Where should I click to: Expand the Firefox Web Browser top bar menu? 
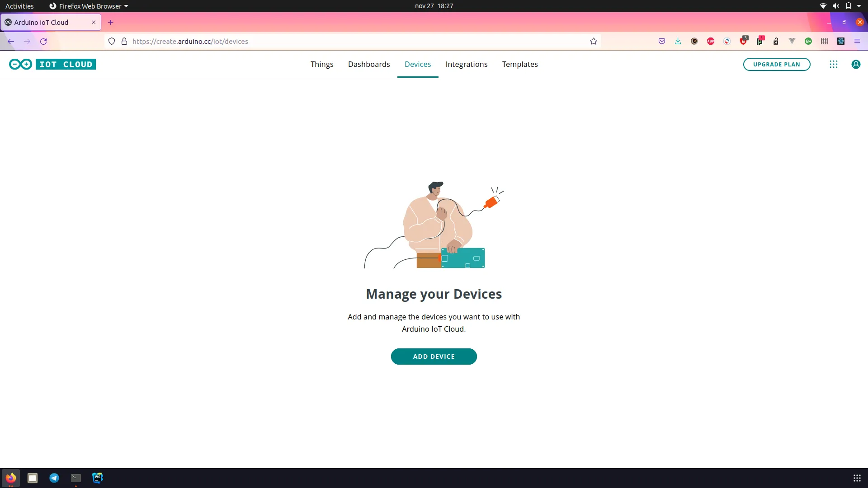[89, 6]
